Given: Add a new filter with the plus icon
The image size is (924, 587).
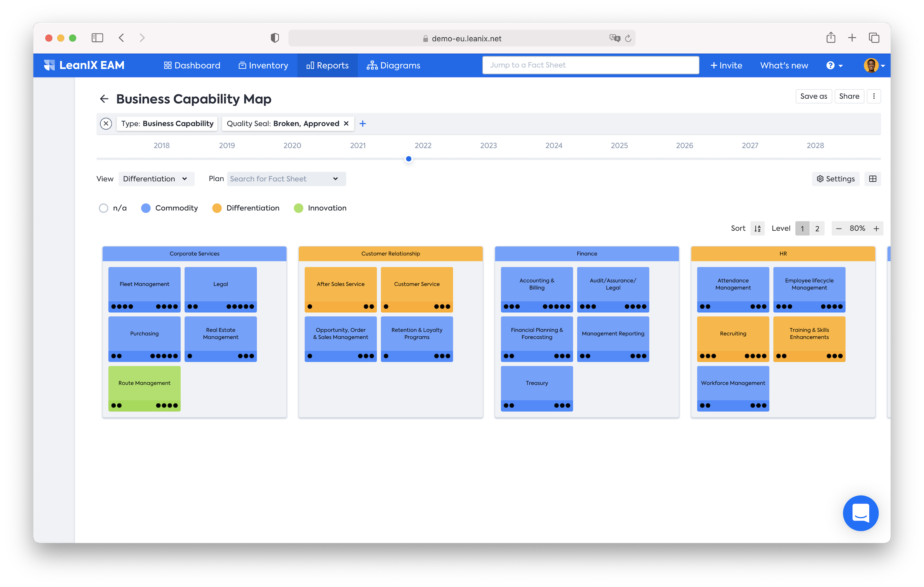Looking at the screenshot, I should click(363, 123).
